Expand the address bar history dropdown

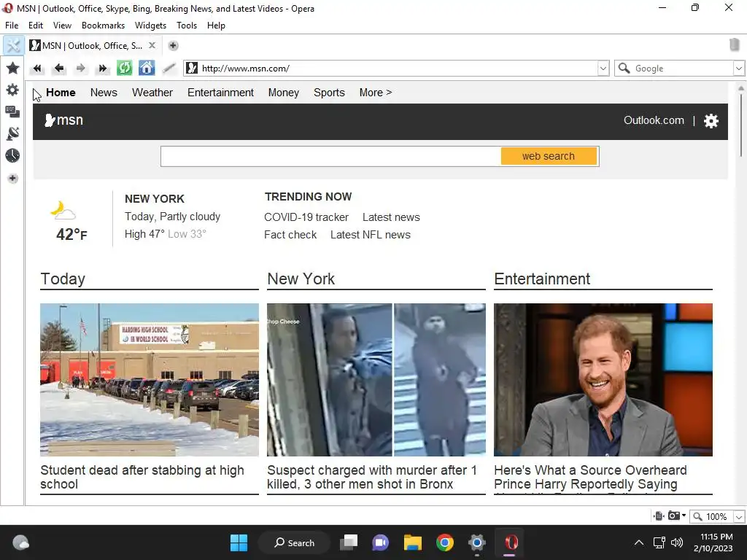603,68
